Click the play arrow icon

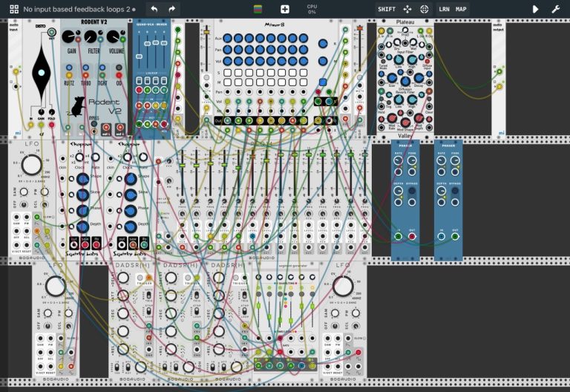tap(535, 9)
